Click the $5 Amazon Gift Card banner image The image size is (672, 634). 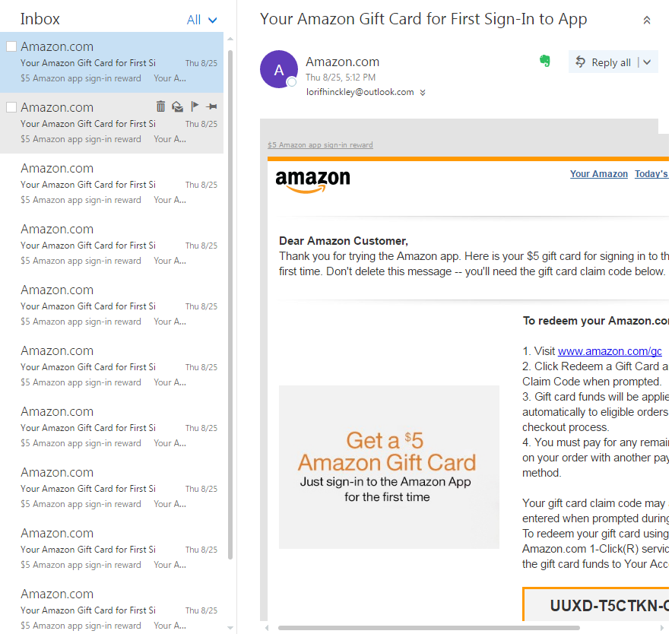coord(388,467)
